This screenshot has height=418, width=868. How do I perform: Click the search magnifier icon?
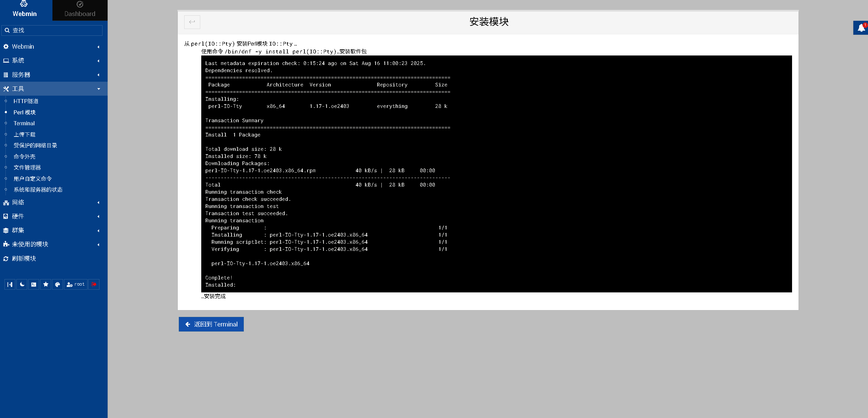(x=7, y=30)
